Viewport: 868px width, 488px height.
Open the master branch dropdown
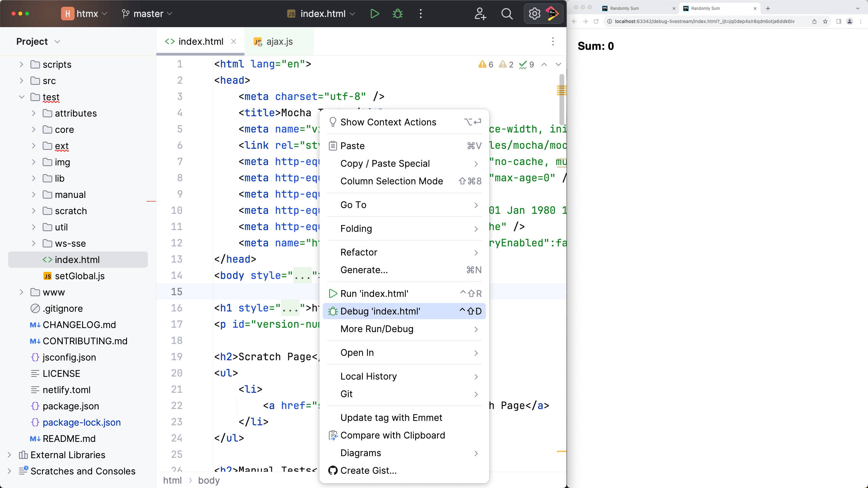point(148,14)
